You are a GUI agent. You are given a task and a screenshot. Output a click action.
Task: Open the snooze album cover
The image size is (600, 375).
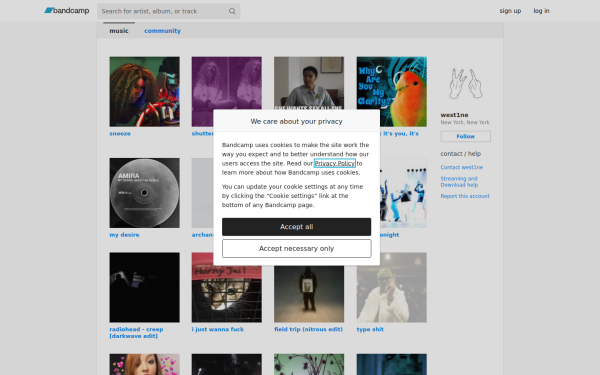[x=145, y=92]
